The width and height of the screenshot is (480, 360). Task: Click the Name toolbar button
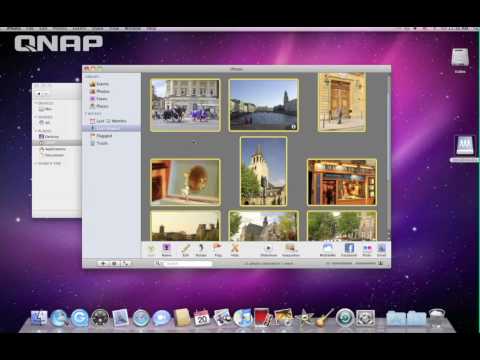[x=166, y=250]
